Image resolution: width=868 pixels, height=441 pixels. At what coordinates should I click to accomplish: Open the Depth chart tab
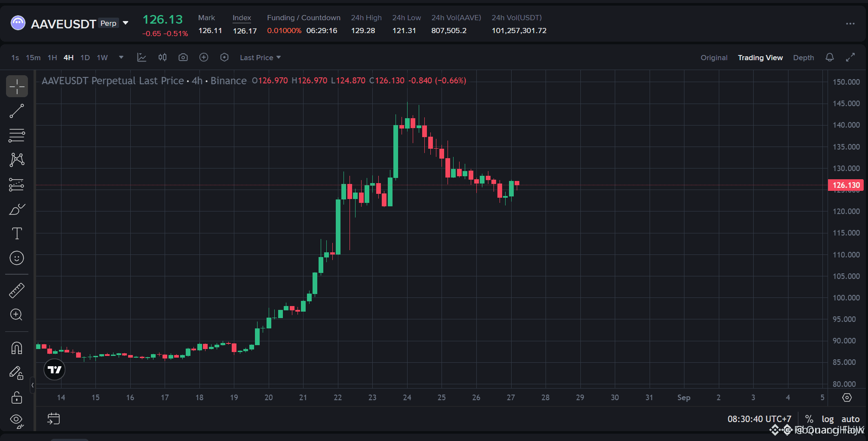coord(804,58)
